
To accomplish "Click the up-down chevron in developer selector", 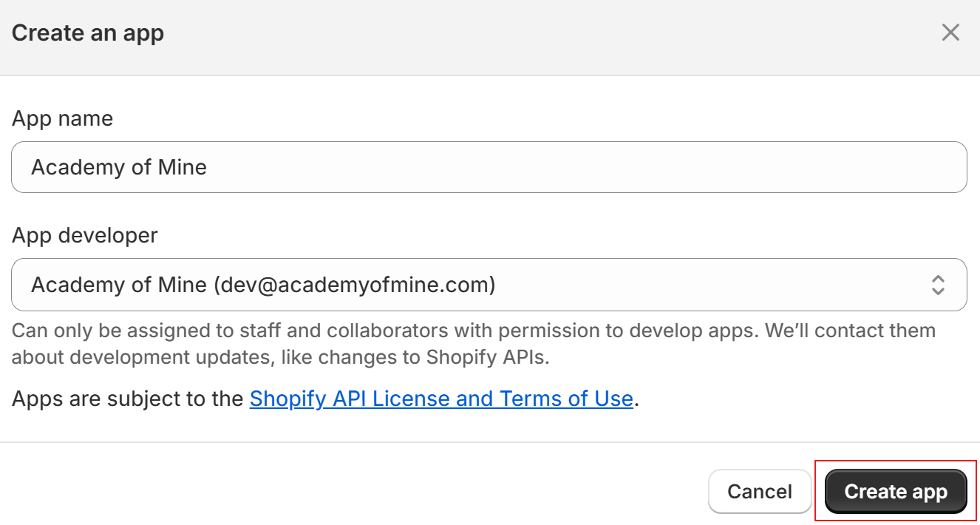I will [938, 285].
